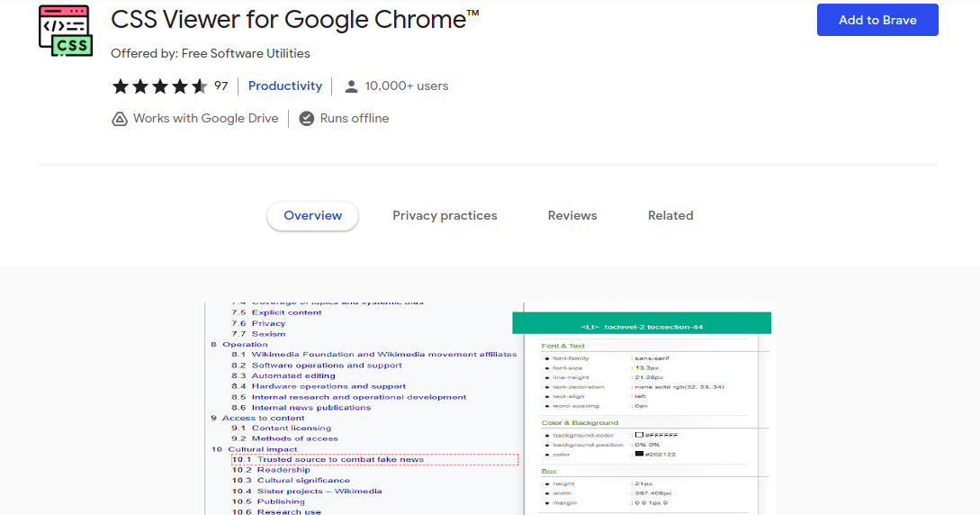Image resolution: width=980 pixels, height=515 pixels.
Task: Open the Productivity category link
Action: (285, 86)
